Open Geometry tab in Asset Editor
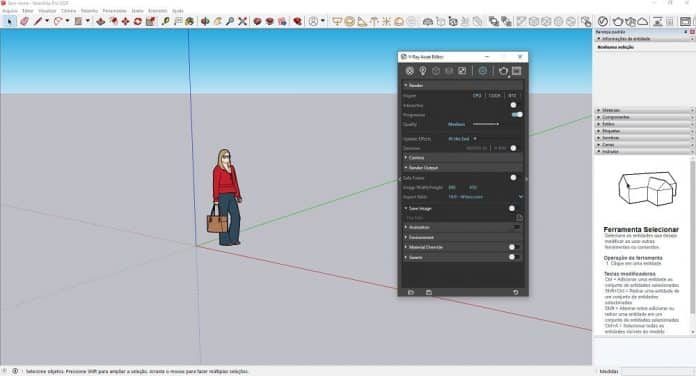The width and height of the screenshot is (696, 376). pos(436,71)
